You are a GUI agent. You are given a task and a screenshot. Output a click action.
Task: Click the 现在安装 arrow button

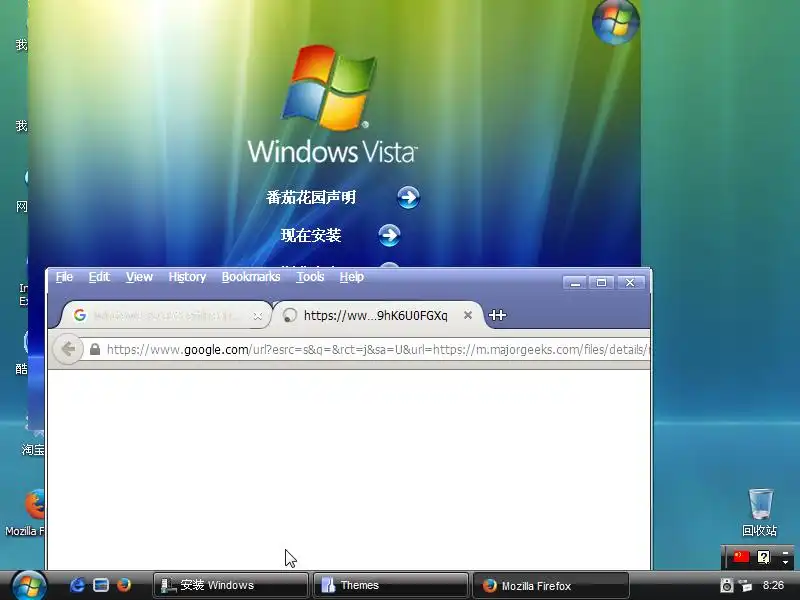pyautogui.click(x=389, y=235)
